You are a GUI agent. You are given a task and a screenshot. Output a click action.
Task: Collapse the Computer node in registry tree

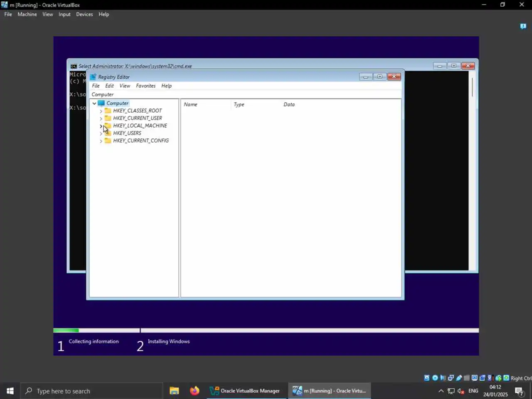(x=94, y=103)
